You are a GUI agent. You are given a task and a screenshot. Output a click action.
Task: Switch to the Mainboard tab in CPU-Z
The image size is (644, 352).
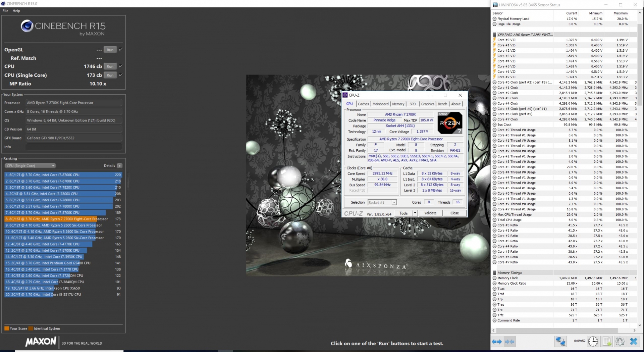381,104
